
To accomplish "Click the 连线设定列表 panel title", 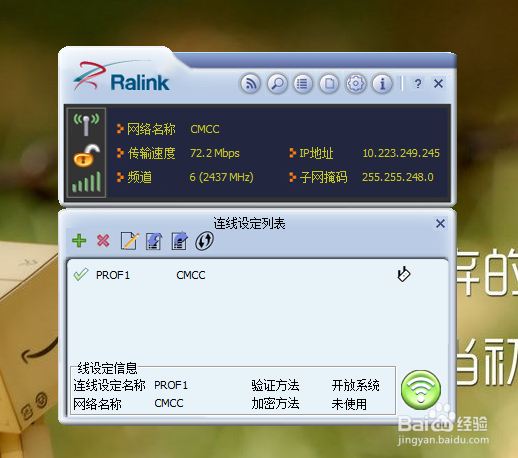I will click(249, 223).
